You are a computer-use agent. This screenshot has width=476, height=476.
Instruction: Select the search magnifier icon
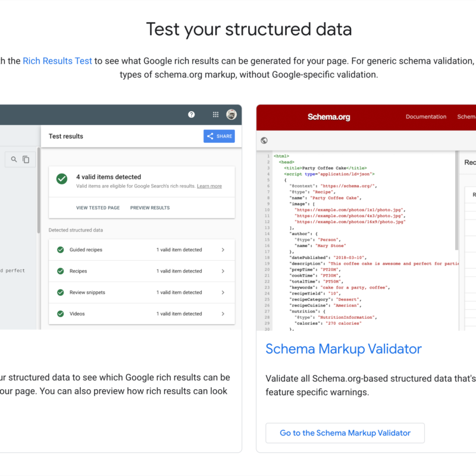(x=14, y=159)
